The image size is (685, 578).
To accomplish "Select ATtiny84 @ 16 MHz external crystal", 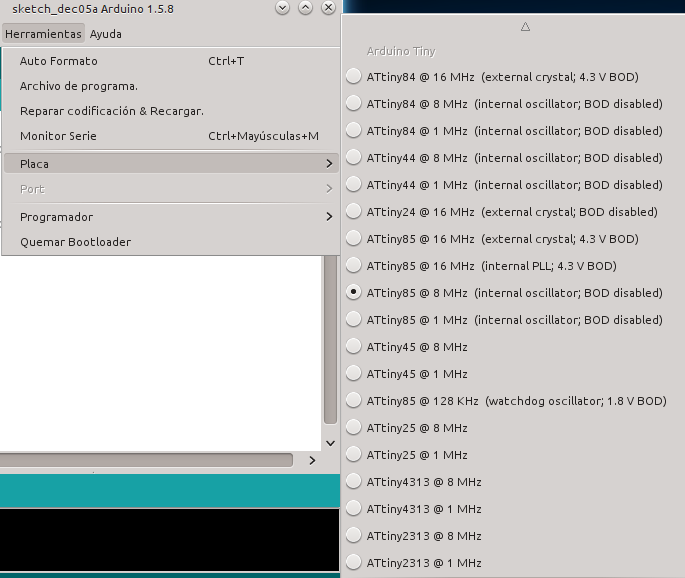I will [x=513, y=77].
